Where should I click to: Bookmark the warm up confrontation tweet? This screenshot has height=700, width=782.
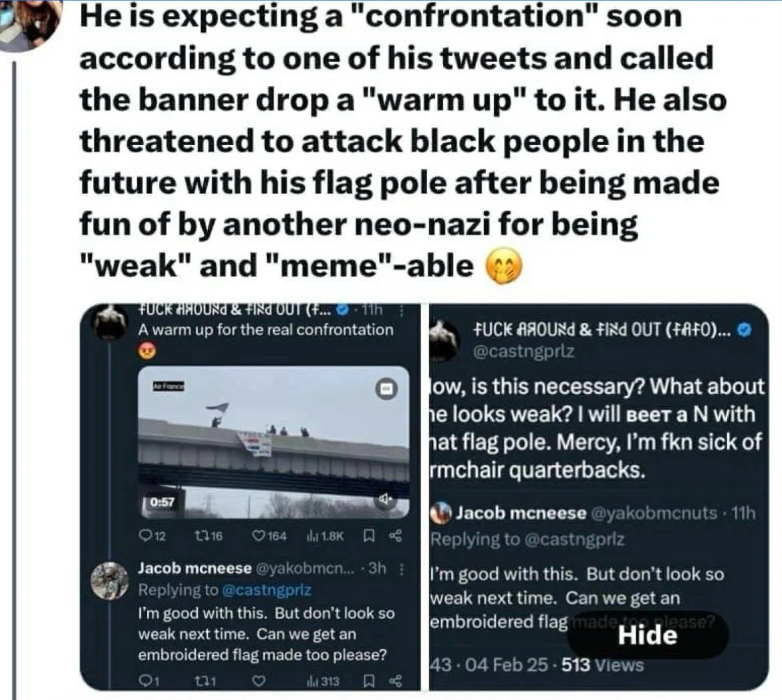click(x=368, y=536)
